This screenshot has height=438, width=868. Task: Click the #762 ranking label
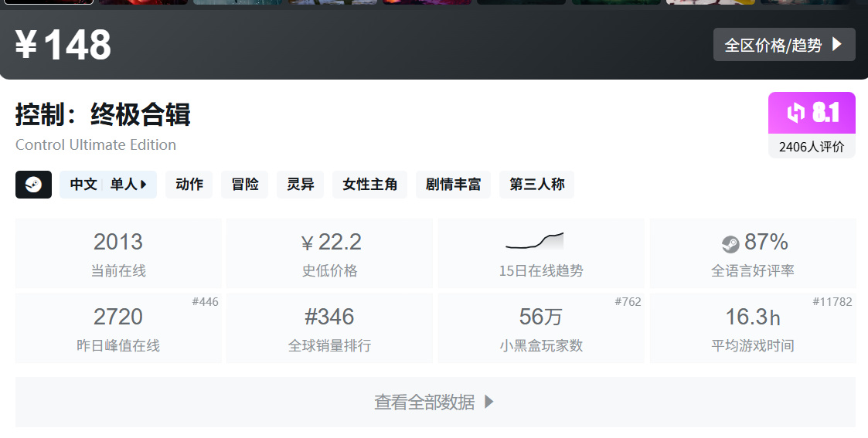[628, 302]
